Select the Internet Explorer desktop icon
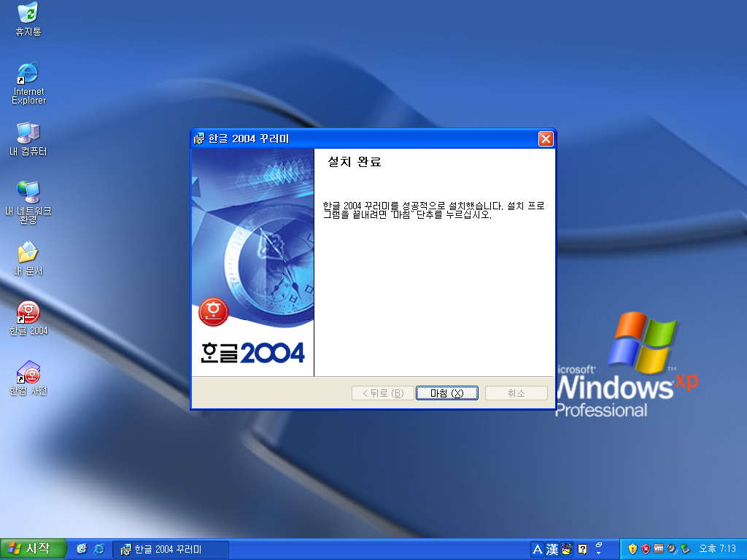This screenshot has height=560, width=747. (28, 83)
